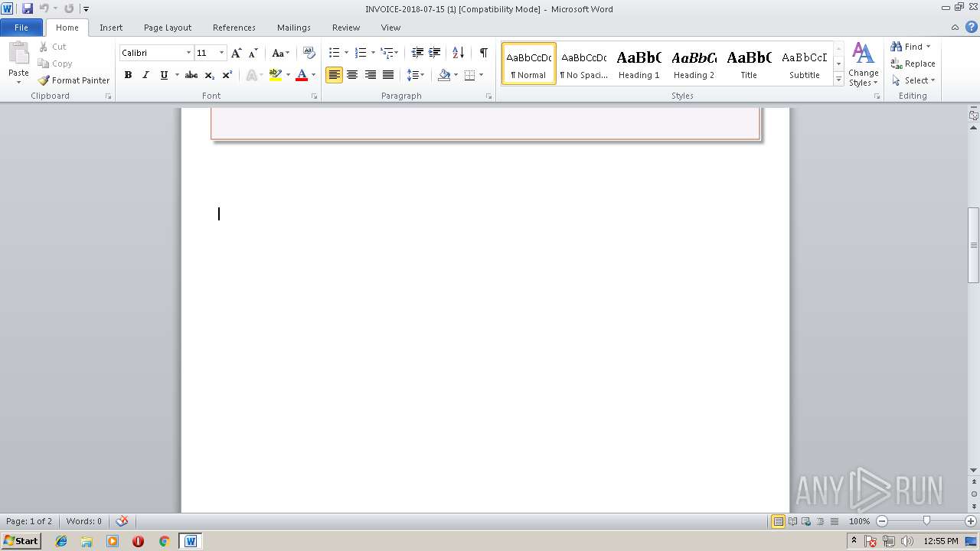
Task: Decrease paragraph indent
Action: (417, 53)
